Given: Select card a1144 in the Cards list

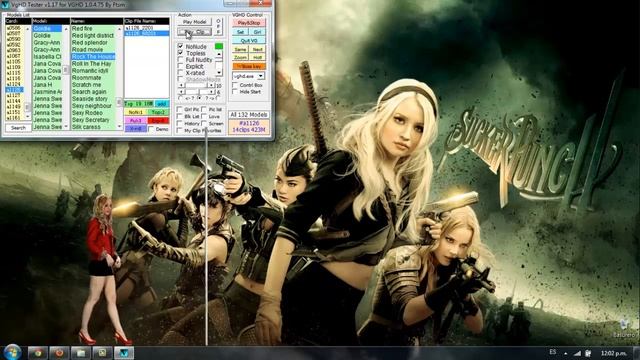Looking at the screenshot, I should tap(14, 101).
